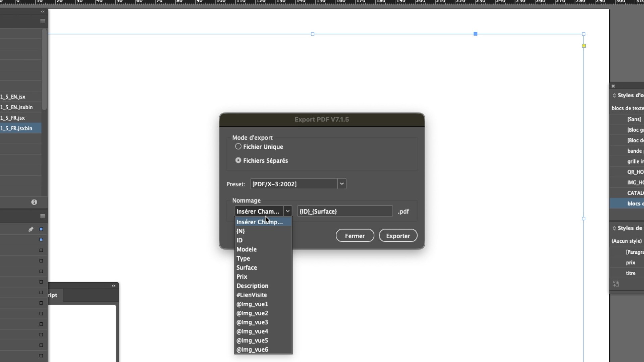
Task: Open the Preset PDF/X-3:2002 dropdown
Action: 342,184
